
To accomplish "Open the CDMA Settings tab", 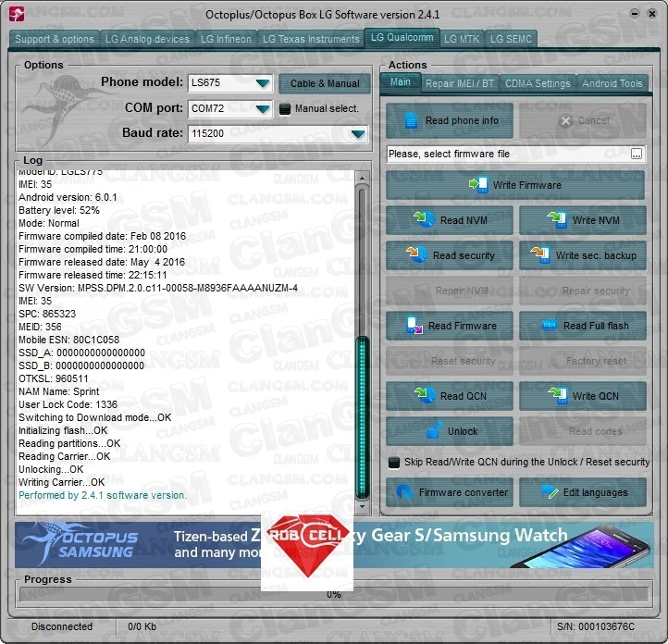I will (538, 83).
